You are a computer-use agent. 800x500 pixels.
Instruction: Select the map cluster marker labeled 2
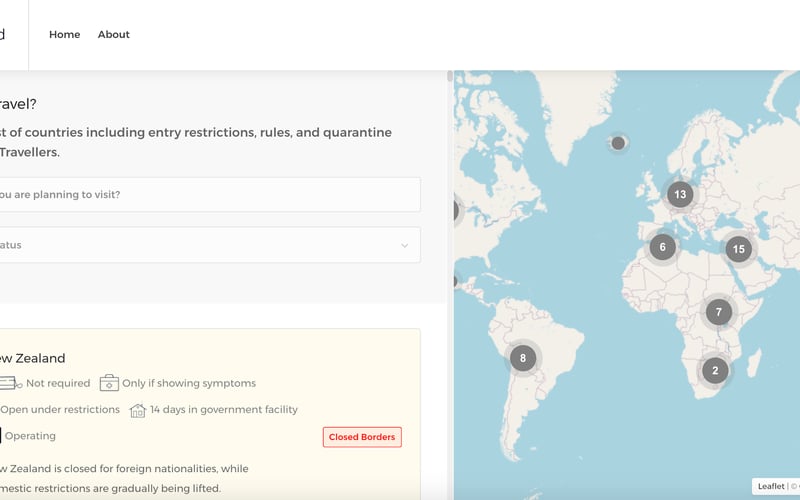tap(715, 370)
